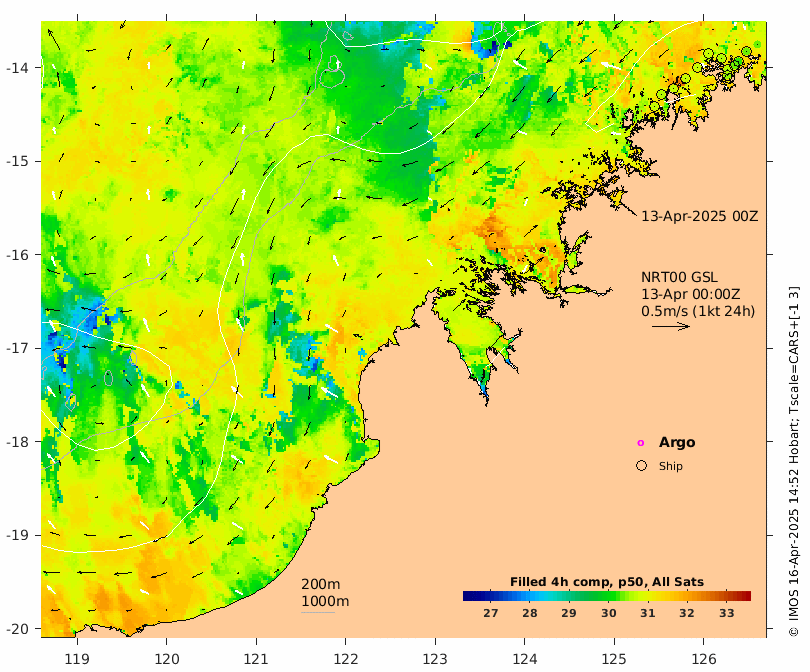The height and width of the screenshot is (672, 810).
Task: Click the dark red end of colorbar
Action: pyautogui.click(x=747, y=596)
